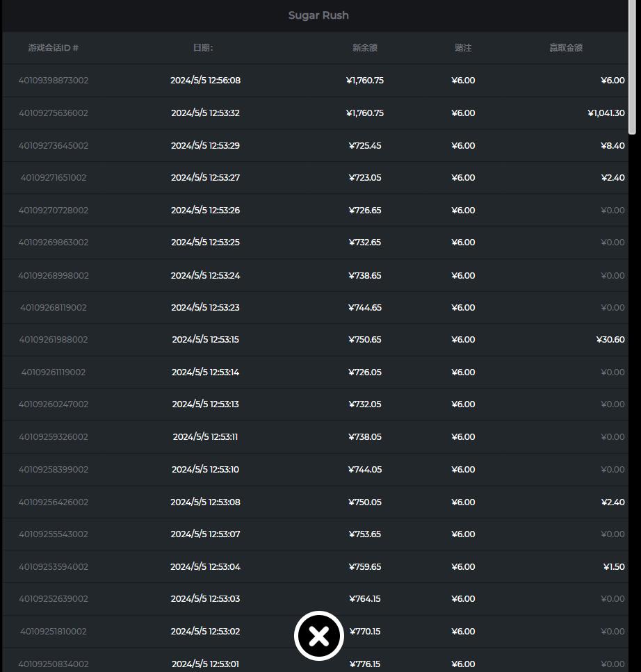Close the Sugar Rush history with the X icon
641x672 pixels.
[x=318, y=636]
